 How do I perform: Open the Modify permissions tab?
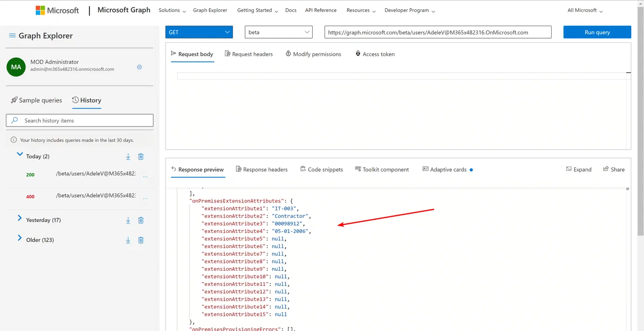click(x=313, y=54)
